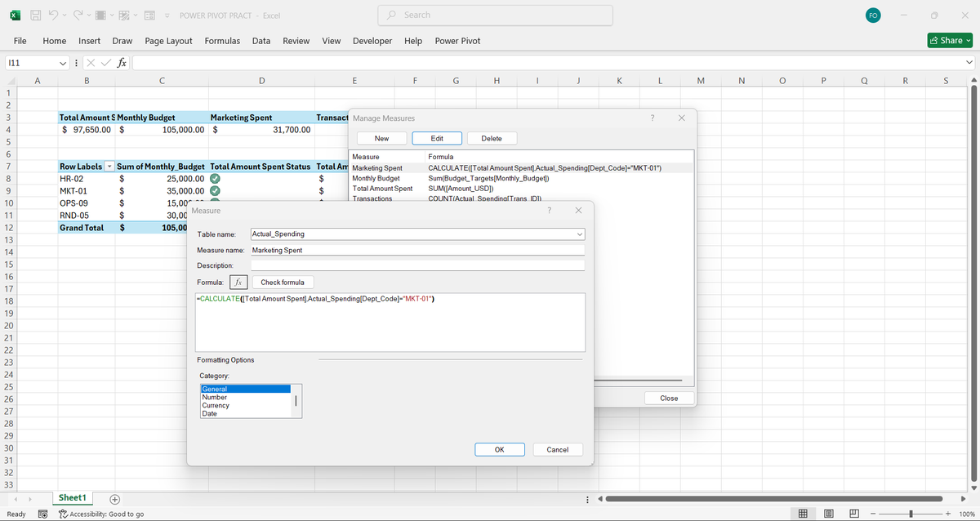Click the Description input field

(418, 265)
